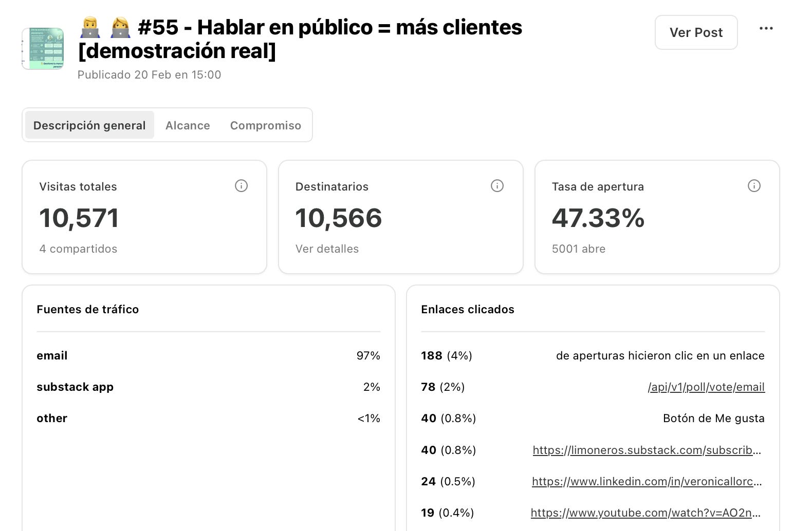Open the three-dot more options menu
Screen dimensions: 812x531
(x=766, y=28)
